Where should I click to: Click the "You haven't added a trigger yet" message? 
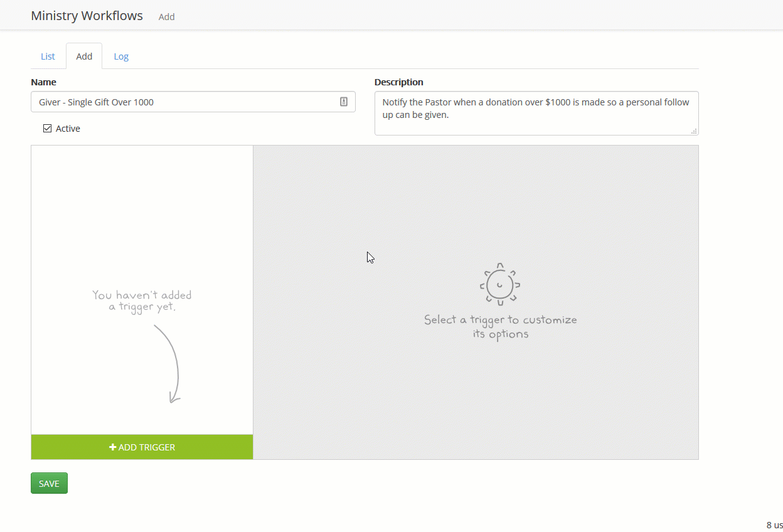pyautogui.click(x=142, y=301)
